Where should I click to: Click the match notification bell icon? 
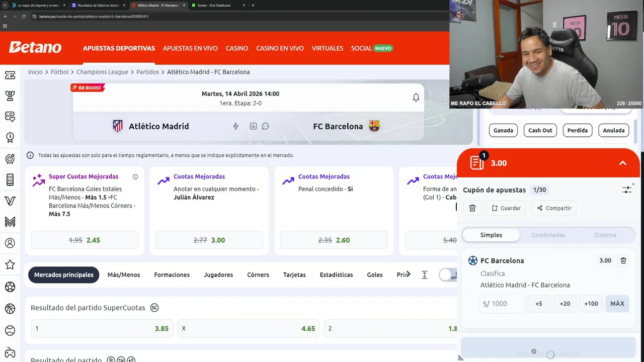[416, 98]
